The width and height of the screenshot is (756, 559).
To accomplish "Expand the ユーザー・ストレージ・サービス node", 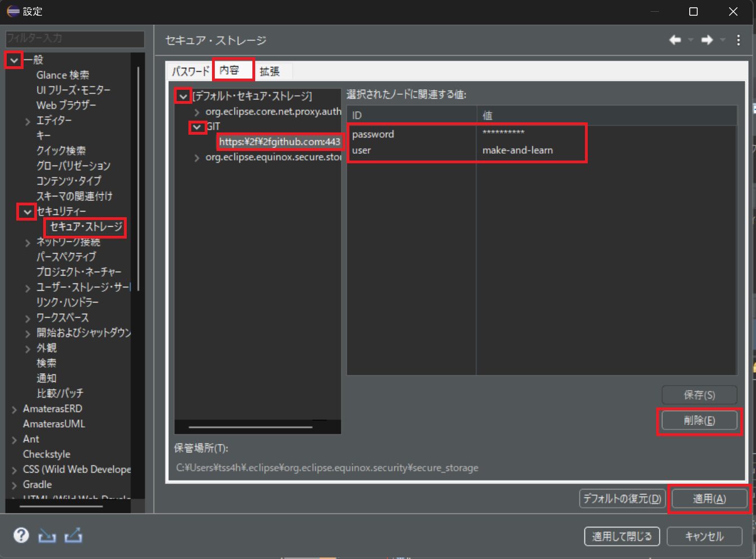I will point(27,288).
